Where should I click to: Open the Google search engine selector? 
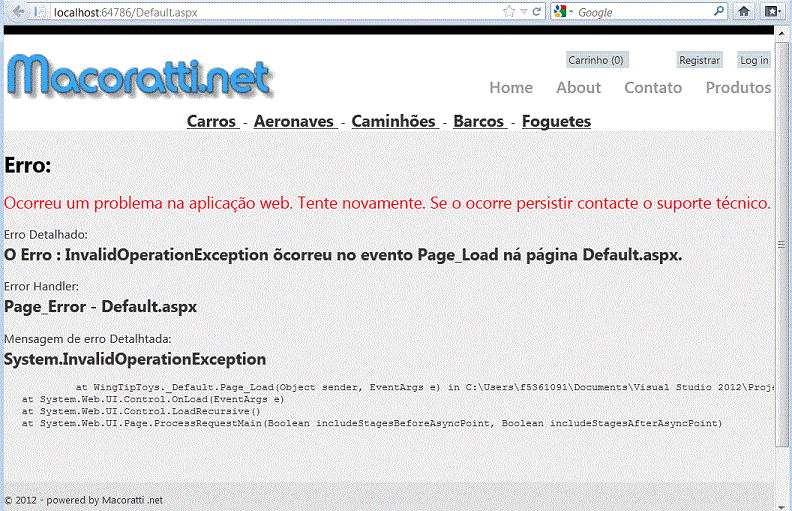(563, 11)
